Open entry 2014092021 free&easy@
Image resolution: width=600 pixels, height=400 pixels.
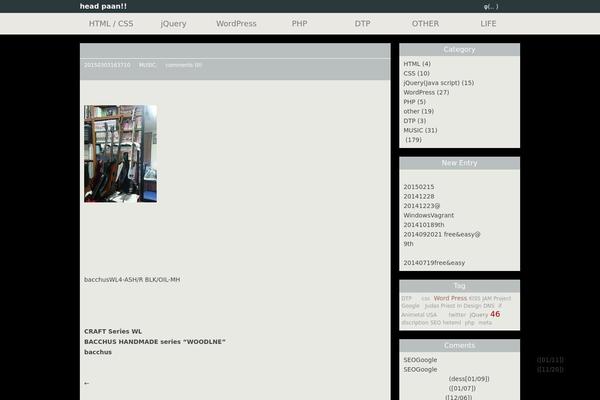coord(442,235)
